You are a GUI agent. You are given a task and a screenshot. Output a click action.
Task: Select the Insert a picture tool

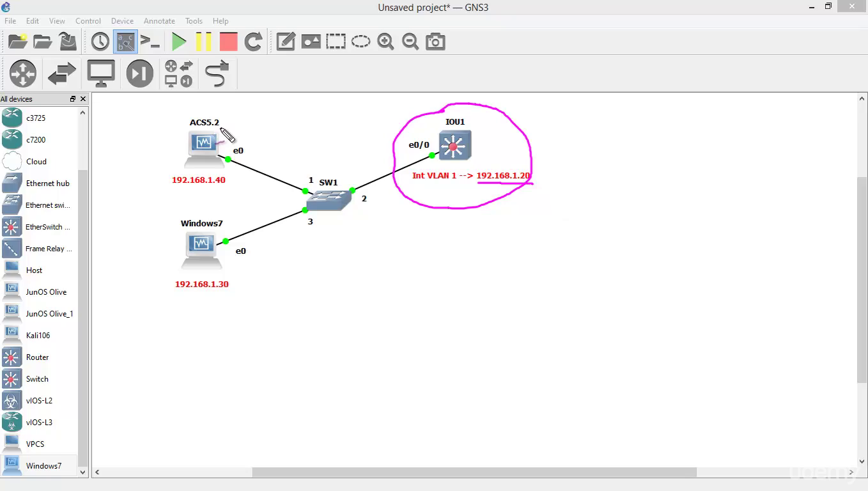point(311,42)
